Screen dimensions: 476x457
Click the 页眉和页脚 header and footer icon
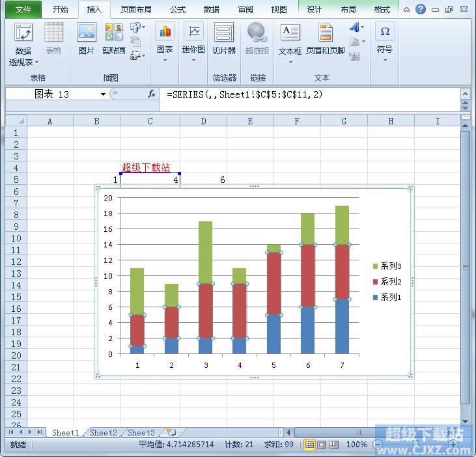point(325,34)
